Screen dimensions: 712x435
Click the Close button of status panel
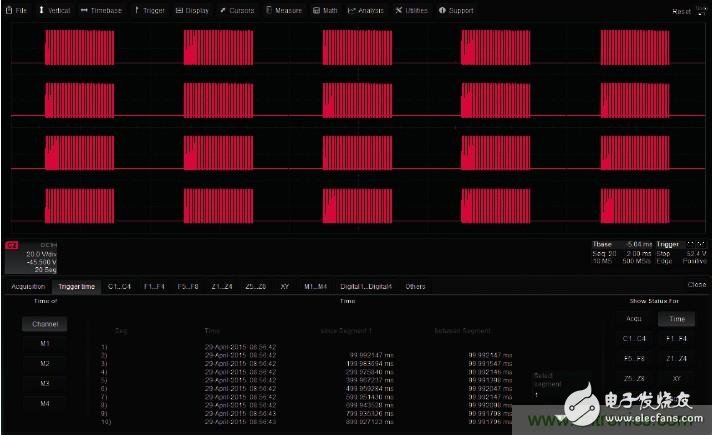pyautogui.click(x=697, y=285)
